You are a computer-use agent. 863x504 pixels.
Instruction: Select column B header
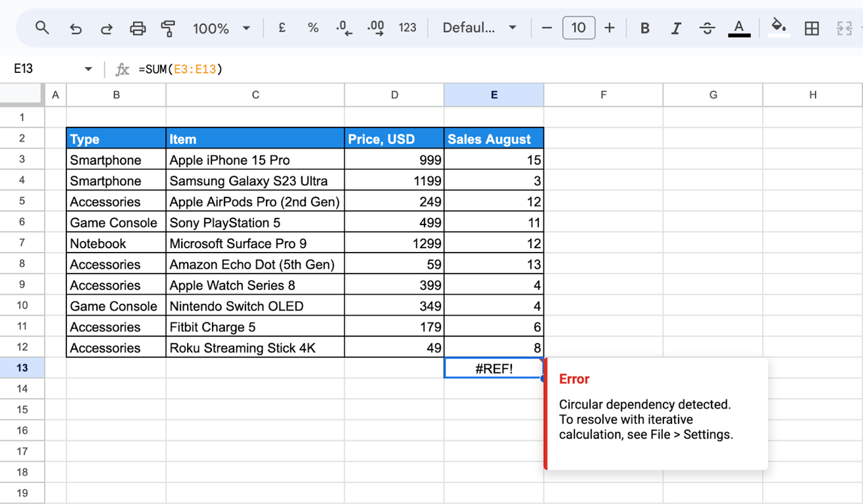pos(116,95)
